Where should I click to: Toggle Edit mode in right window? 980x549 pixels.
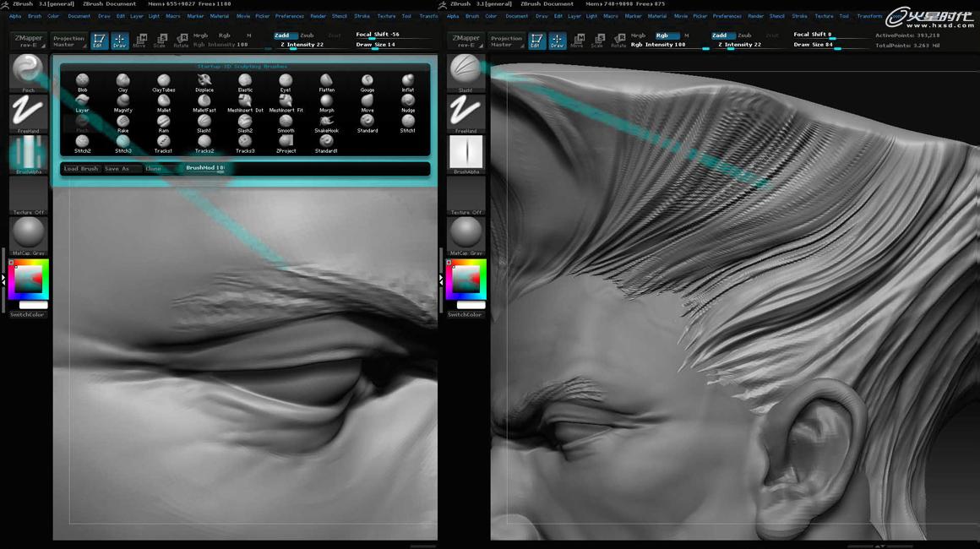coord(536,41)
